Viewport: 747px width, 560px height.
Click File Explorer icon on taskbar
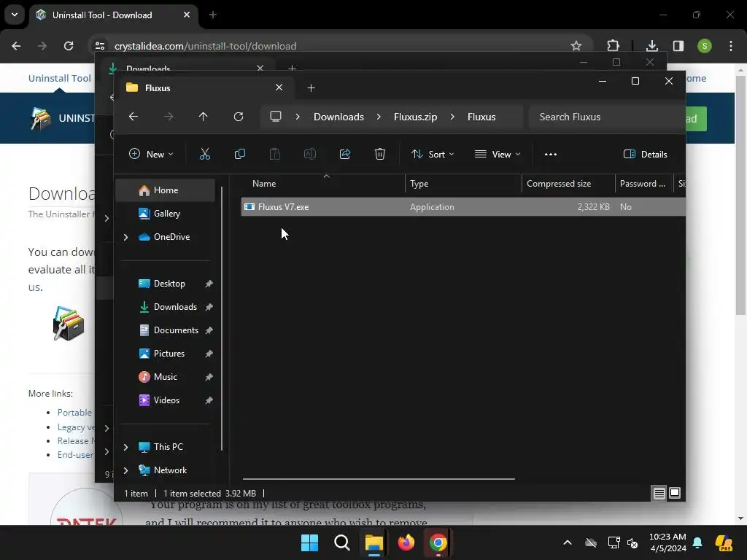pyautogui.click(x=374, y=542)
